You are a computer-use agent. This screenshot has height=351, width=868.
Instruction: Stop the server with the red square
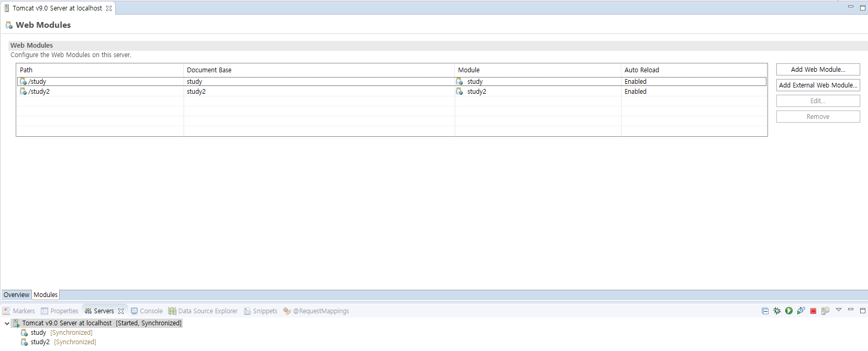[813, 311]
